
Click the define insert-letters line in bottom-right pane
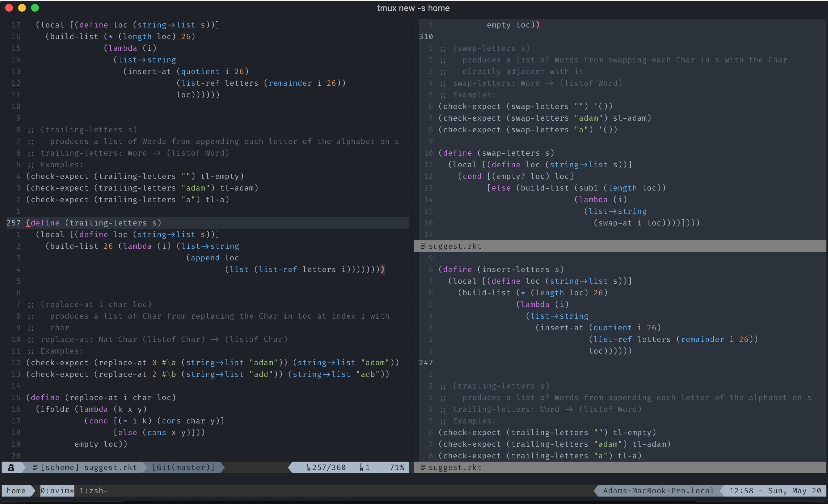501,269
